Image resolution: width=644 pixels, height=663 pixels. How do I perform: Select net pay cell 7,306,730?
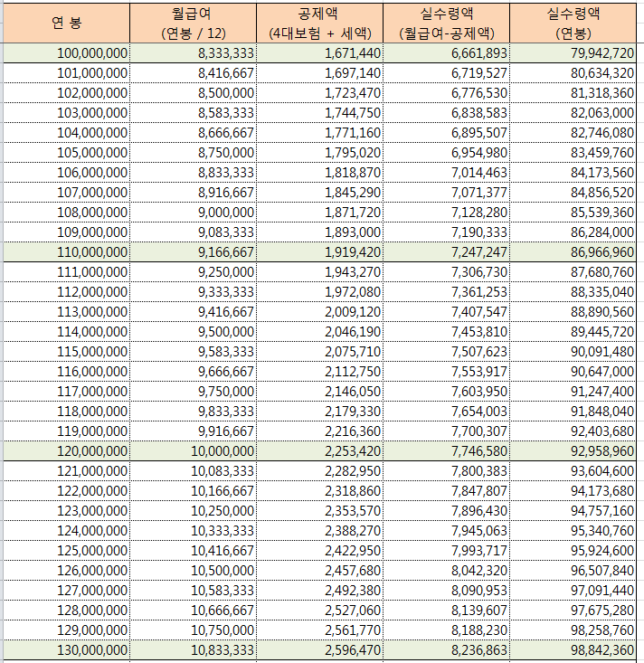(447, 272)
